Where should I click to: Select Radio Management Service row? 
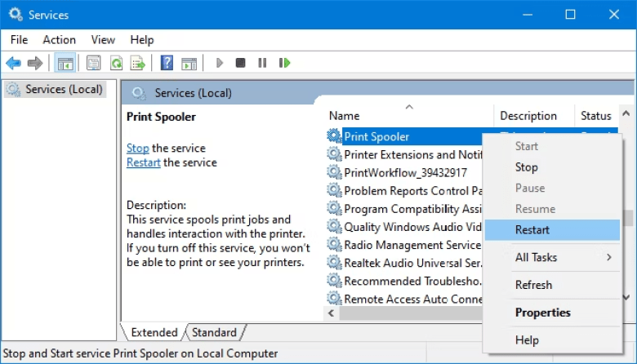pyautogui.click(x=404, y=245)
